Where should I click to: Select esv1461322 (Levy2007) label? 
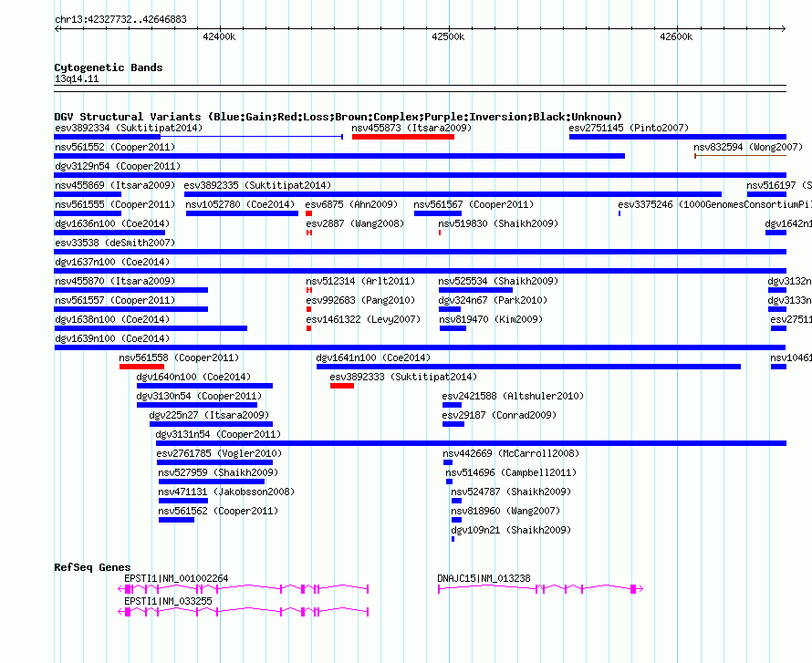[x=363, y=319]
